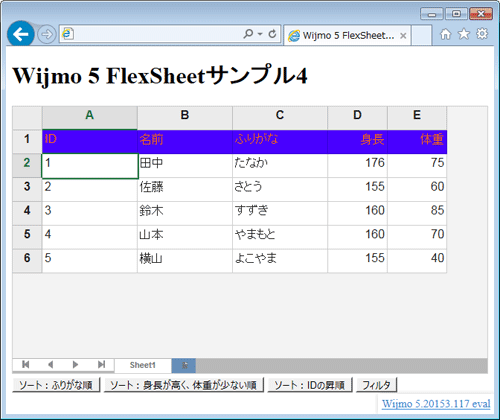Click the 身長 header cell

point(357,142)
